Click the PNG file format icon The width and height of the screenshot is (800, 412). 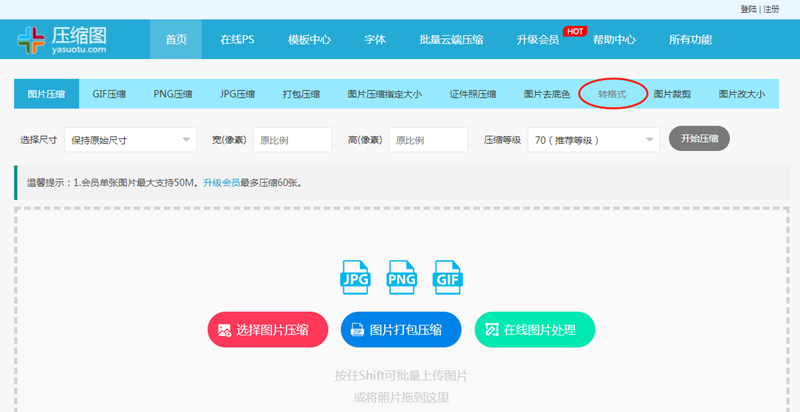pos(402,277)
